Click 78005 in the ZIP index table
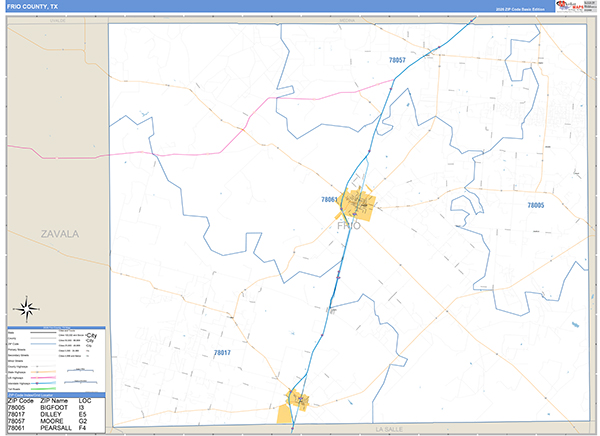Image resolution: width=600 pixels, height=436 pixels. (16, 408)
